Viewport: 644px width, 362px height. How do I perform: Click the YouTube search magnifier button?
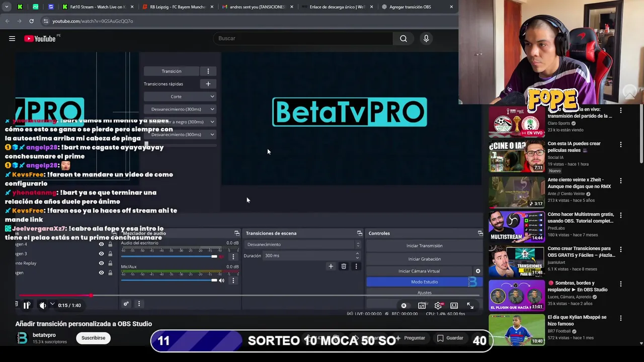(x=403, y=39)
